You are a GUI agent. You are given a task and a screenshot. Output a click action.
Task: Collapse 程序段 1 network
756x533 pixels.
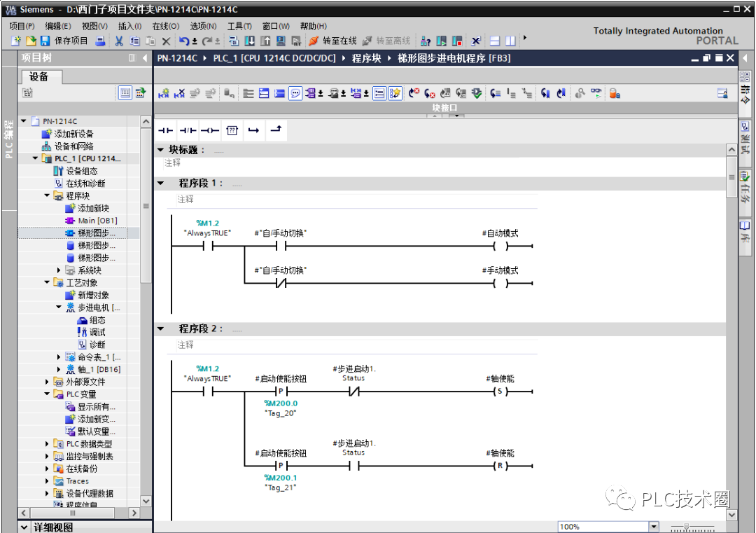point(161,184)
